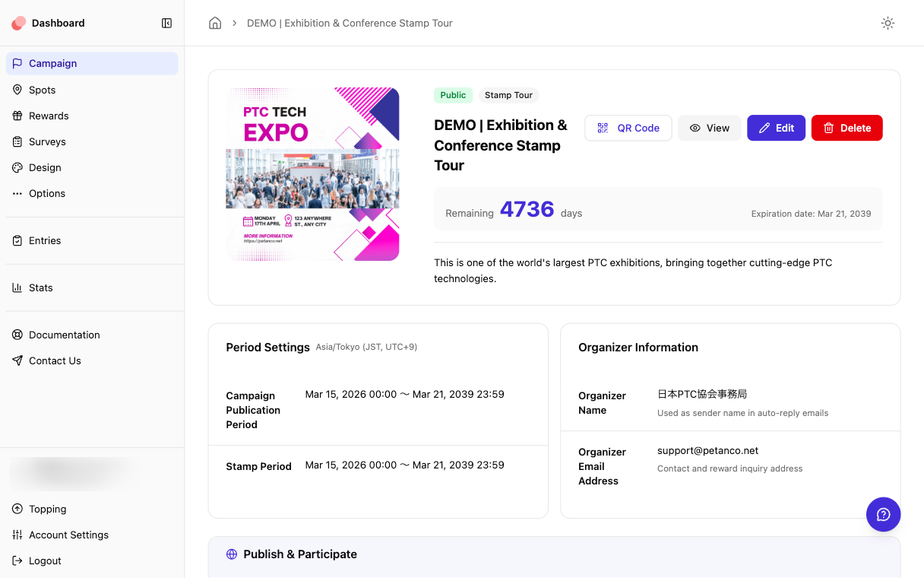Click the breadcrumb campaign title
The height and width of the screenshot is (578, 924).
350,23
